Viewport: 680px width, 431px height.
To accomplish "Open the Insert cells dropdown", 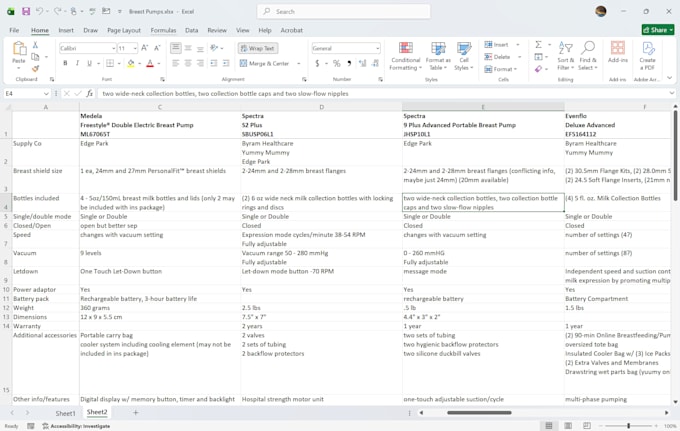I will (517, 45).
